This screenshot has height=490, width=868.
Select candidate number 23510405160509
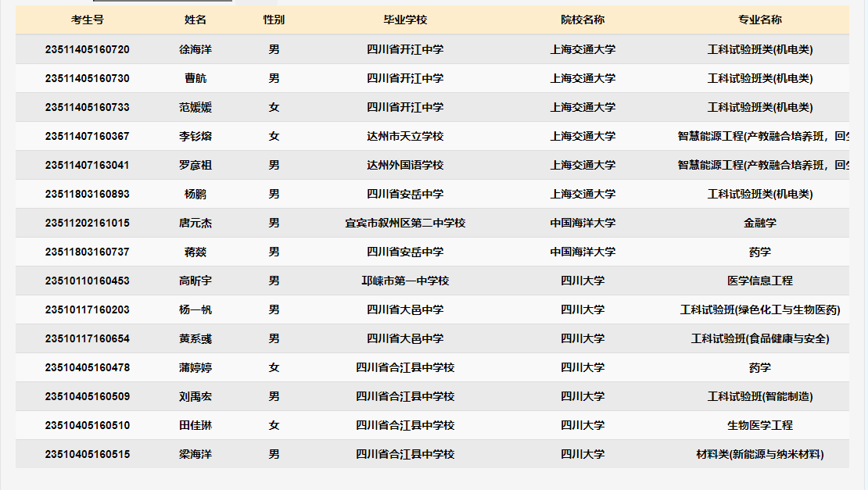click(88, 396)
